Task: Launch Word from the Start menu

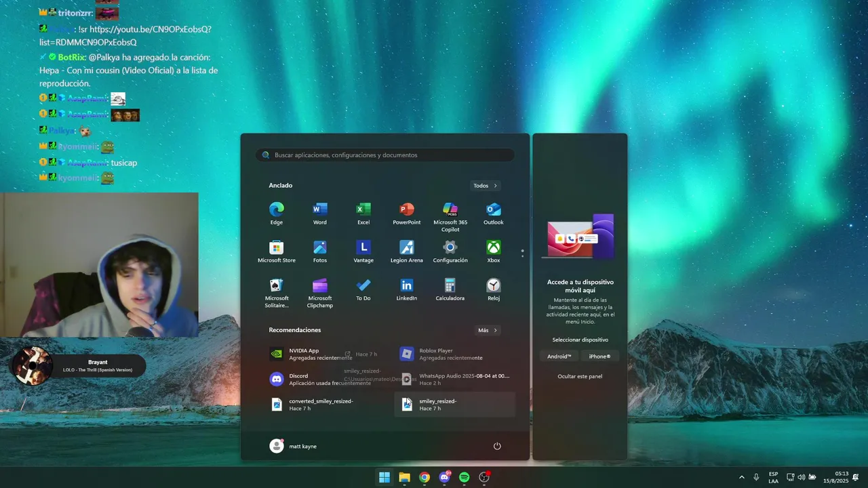Action: 319,213
